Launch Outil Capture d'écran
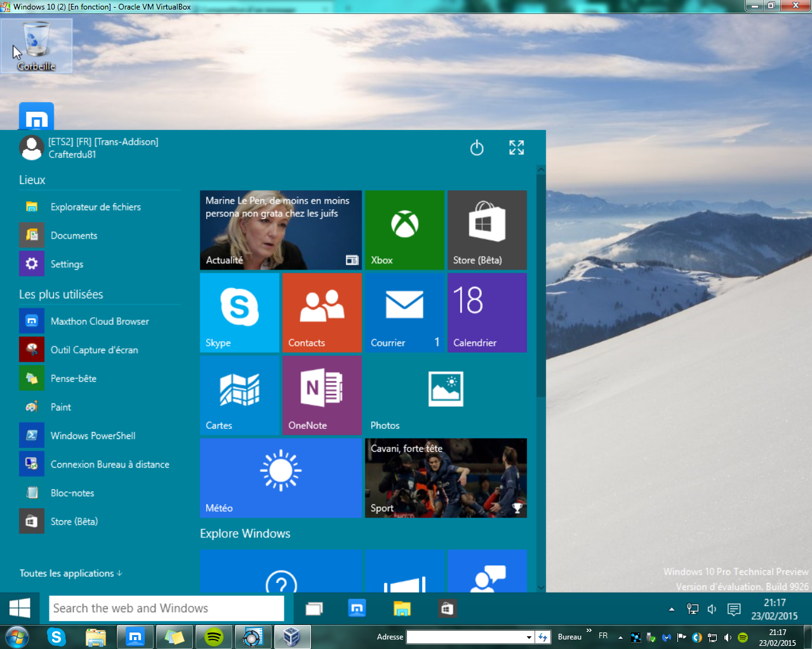Viewport: 812px width, 649px height. 100,350
